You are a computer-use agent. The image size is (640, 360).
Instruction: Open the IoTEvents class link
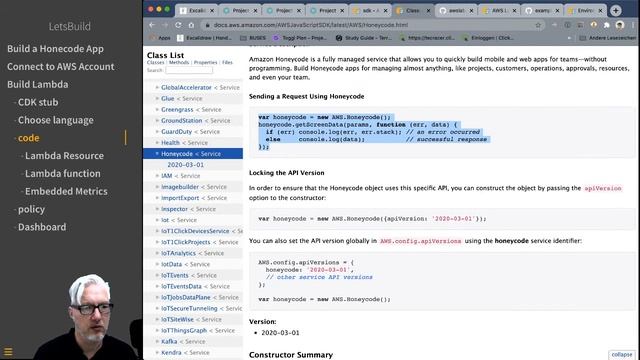pos(175,275)
